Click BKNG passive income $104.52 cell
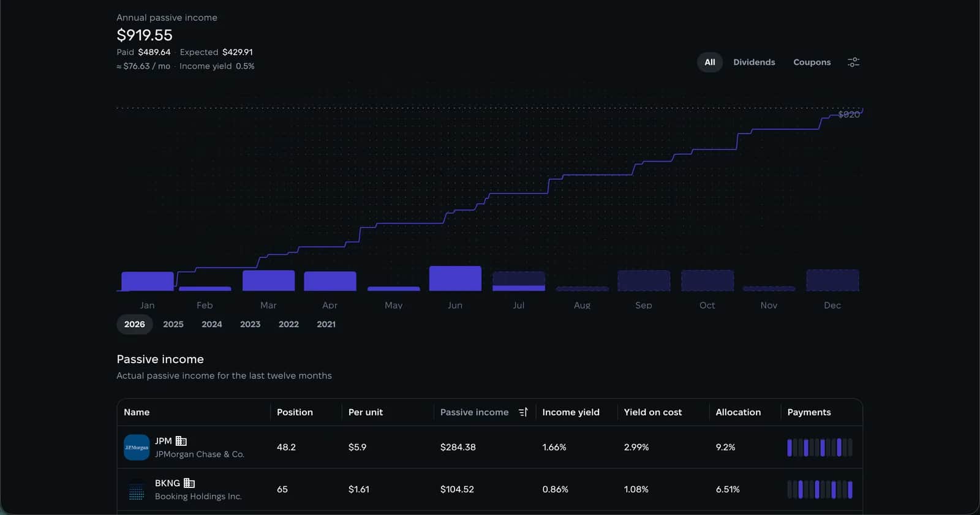The image size is (980, 515). pos(457,489)
